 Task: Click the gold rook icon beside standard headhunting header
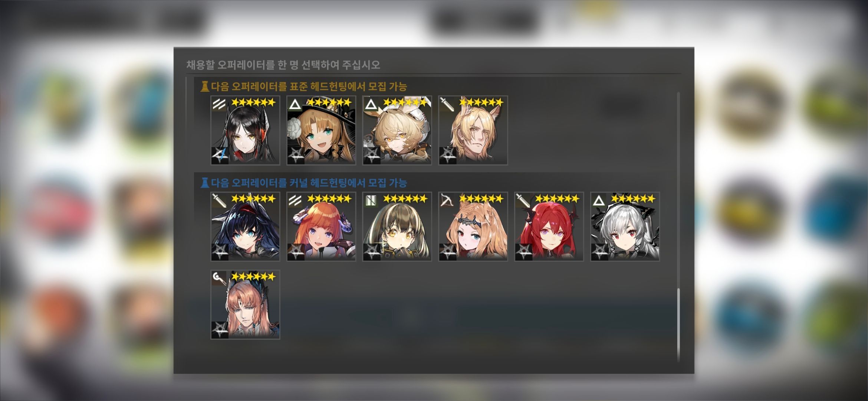pyautogui.click(x=204, y=87)
